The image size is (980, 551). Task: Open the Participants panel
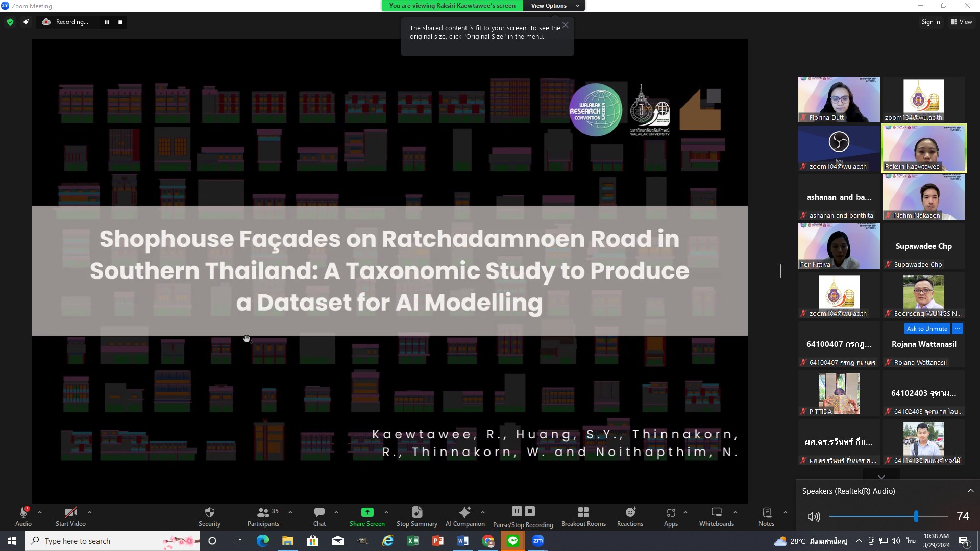coord(263,512)
